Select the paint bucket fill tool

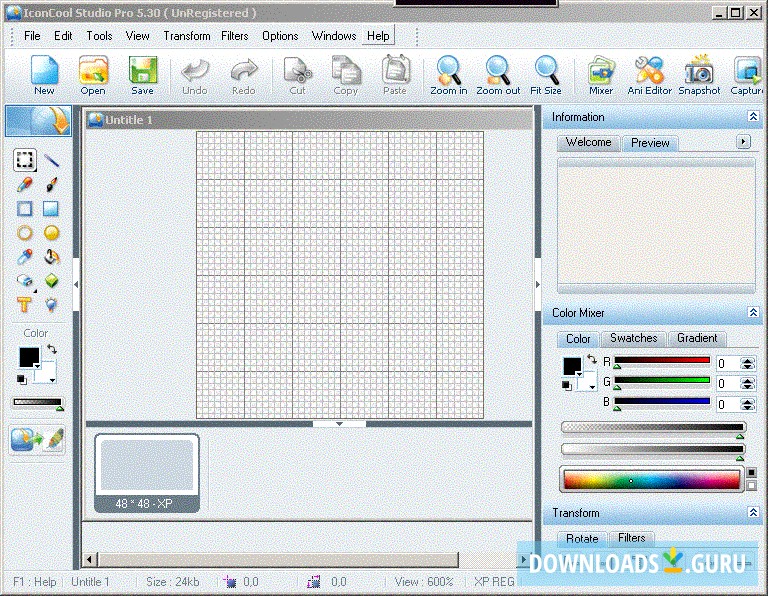point(51,257)
